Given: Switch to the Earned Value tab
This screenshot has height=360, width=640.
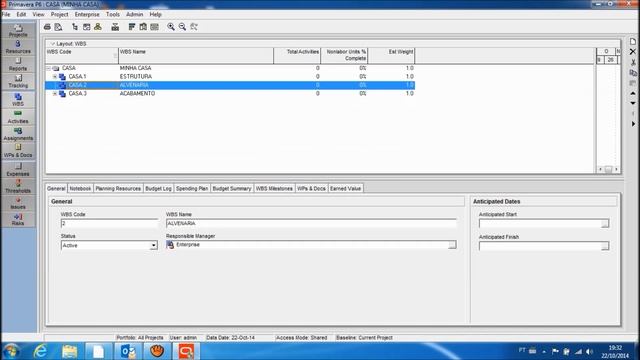Looking at the screenshot, I should [x=345, y=189].
